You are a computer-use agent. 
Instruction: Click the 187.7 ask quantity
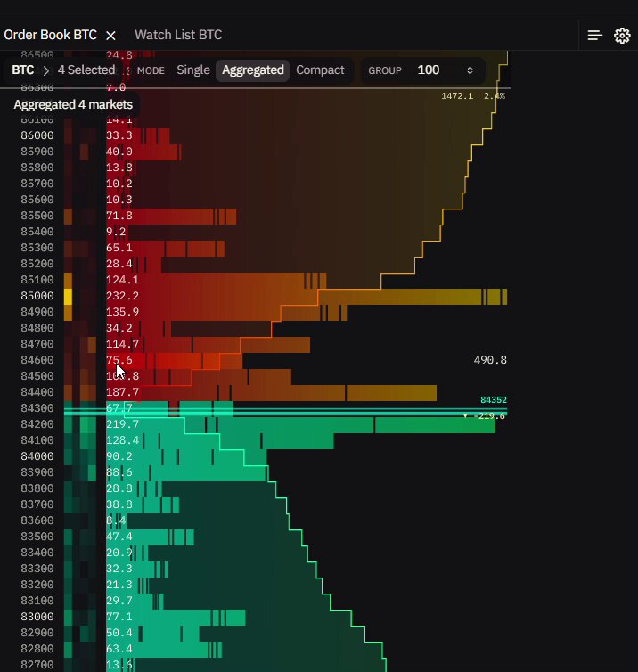tap(123, 392)
